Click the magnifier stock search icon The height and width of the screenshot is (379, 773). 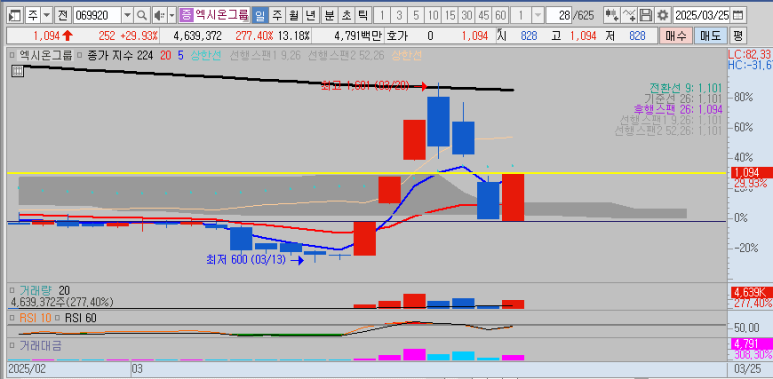[x=141, y=16]
